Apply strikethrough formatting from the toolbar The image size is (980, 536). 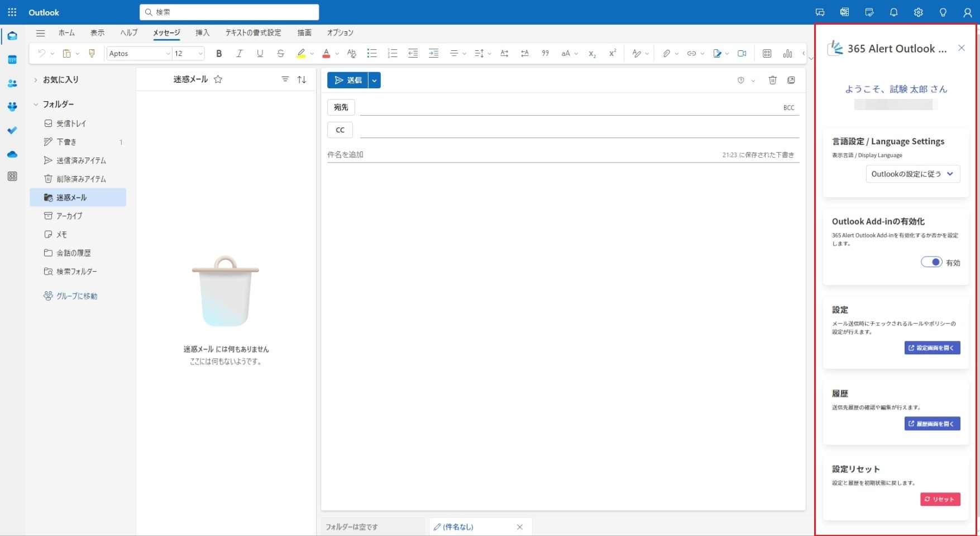pos(280,54)
